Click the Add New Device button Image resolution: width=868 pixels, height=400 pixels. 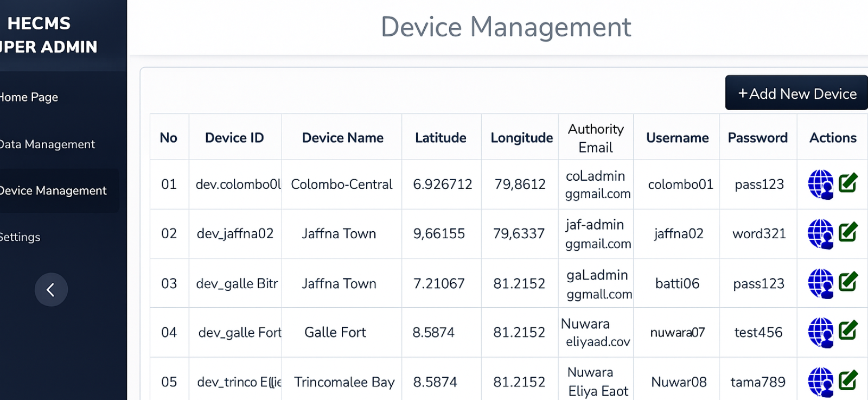point(796,93)
